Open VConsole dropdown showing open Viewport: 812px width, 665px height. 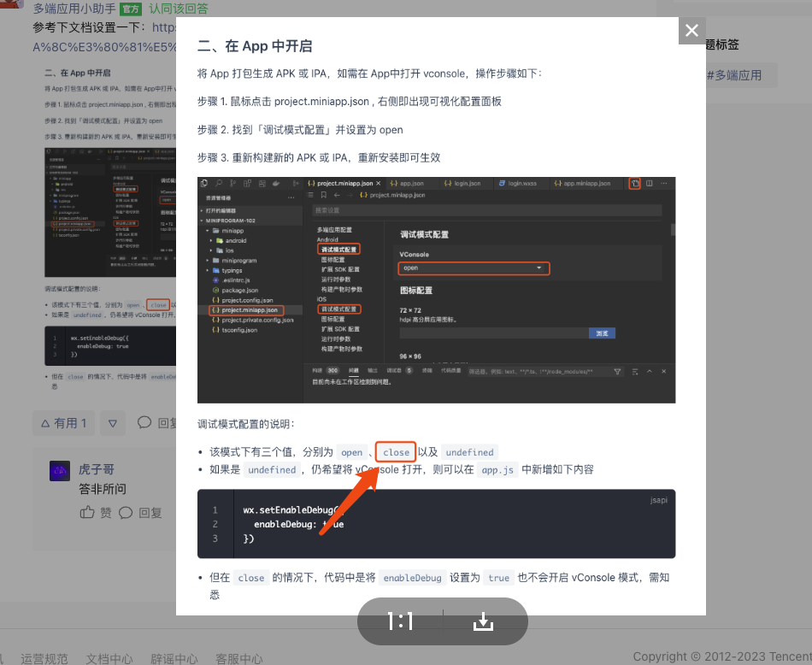tap(474, 268)
